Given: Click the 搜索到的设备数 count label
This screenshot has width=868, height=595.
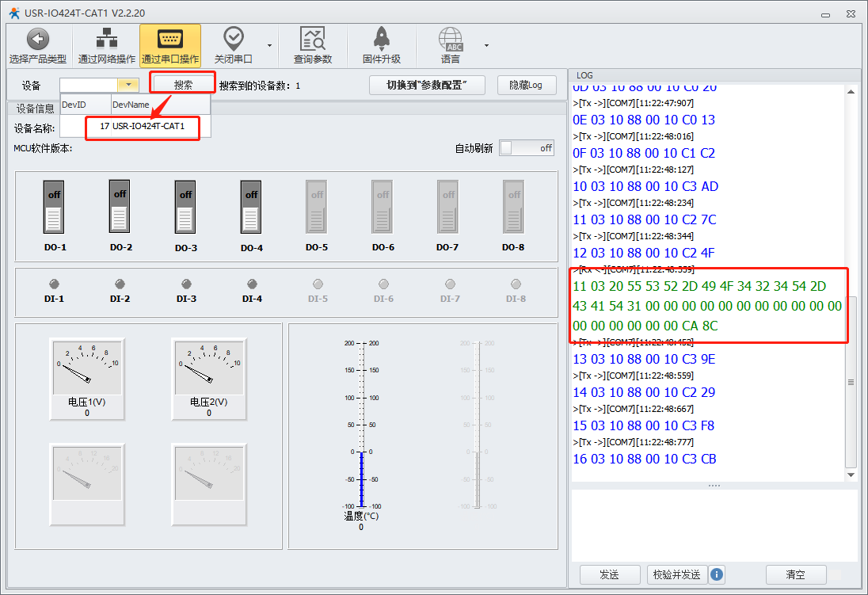Looking at the screenshot, I should tap(260, 86).
